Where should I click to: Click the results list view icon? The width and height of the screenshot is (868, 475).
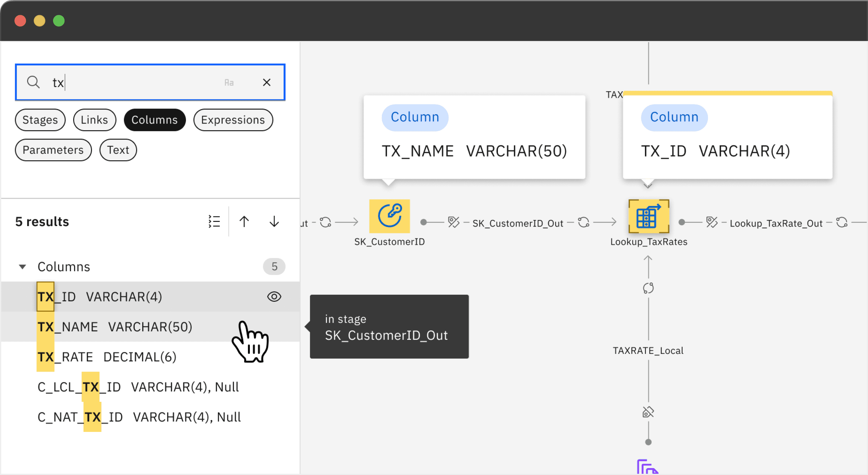214,221
